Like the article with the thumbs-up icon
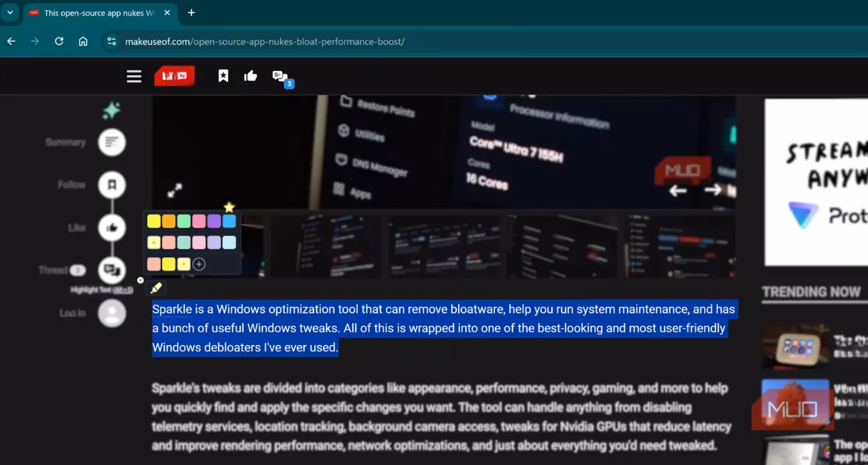 pyautogui.click(x=250, y=76)
